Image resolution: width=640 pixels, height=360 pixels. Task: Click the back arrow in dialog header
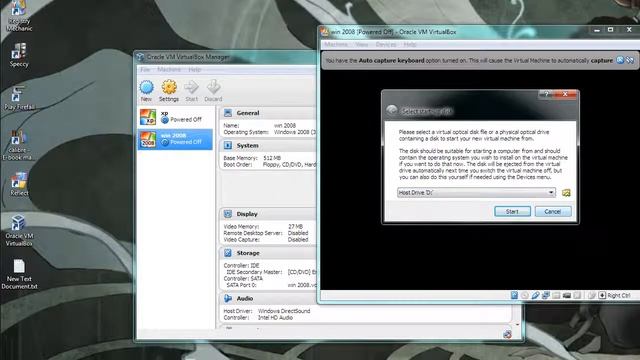point(392,110)
